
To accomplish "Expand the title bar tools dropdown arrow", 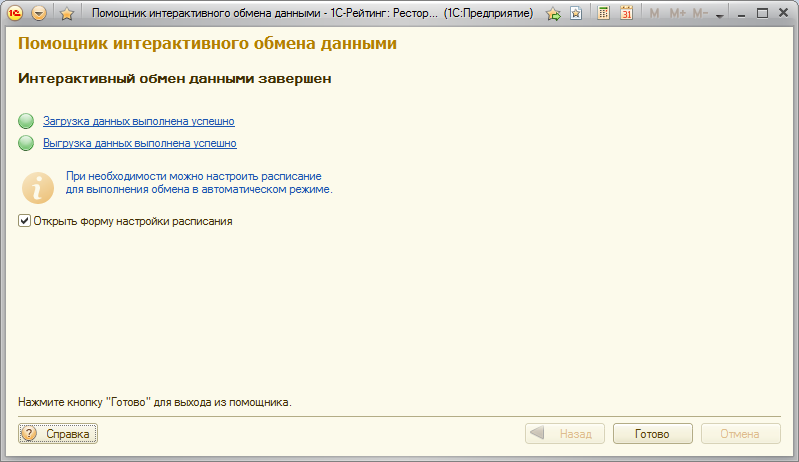I will coord(722,13).
